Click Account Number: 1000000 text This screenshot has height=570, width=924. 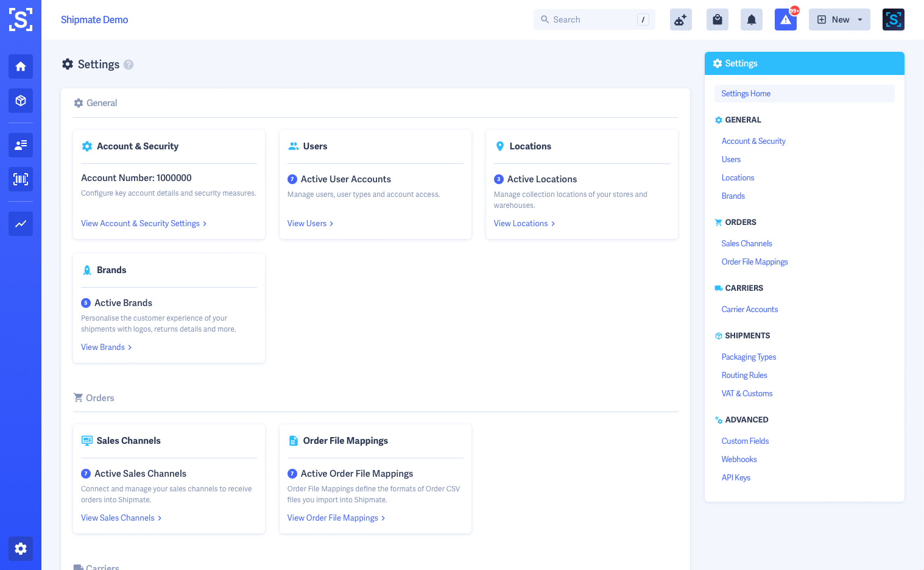point(136,178)
